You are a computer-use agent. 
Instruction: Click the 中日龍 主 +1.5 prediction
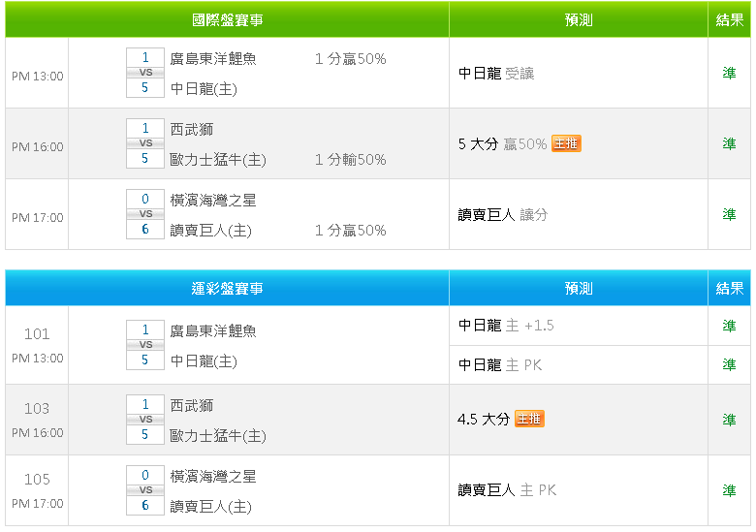(x=506, y=326)
